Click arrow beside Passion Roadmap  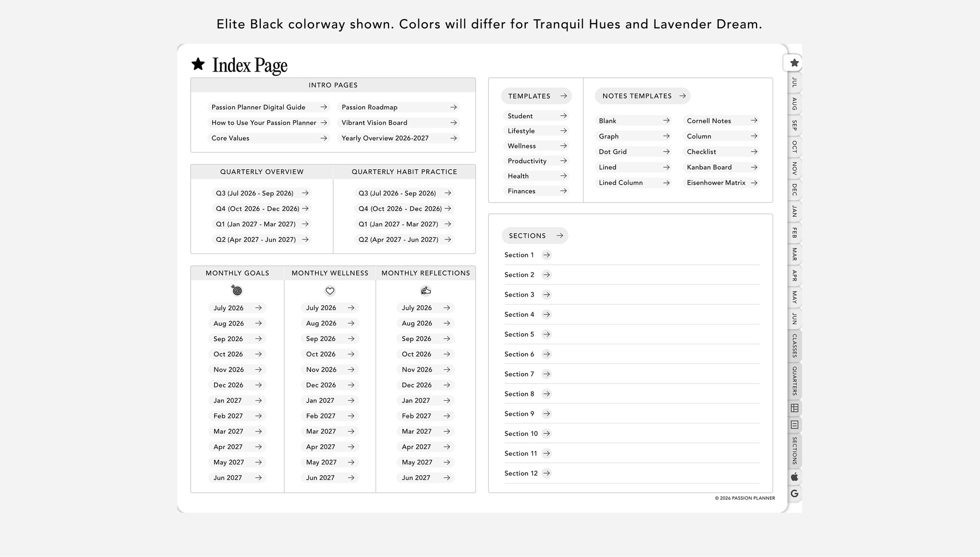pyautogui.click(x=453, y=107)
